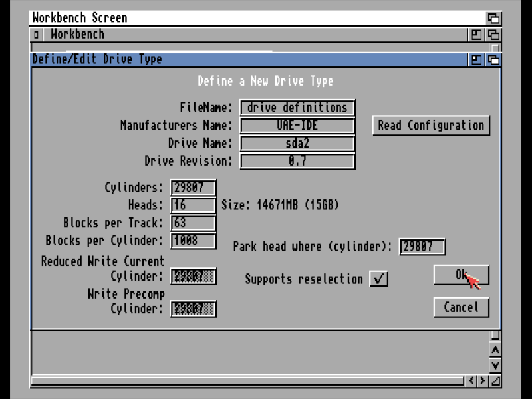Click the Workbench window depth gadget
This screenshot has width=532, height=399.
[x=494, y=35]
